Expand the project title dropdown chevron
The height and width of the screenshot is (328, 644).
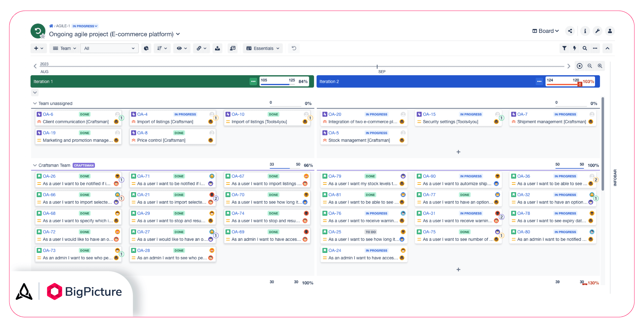[x=178, y=34]
